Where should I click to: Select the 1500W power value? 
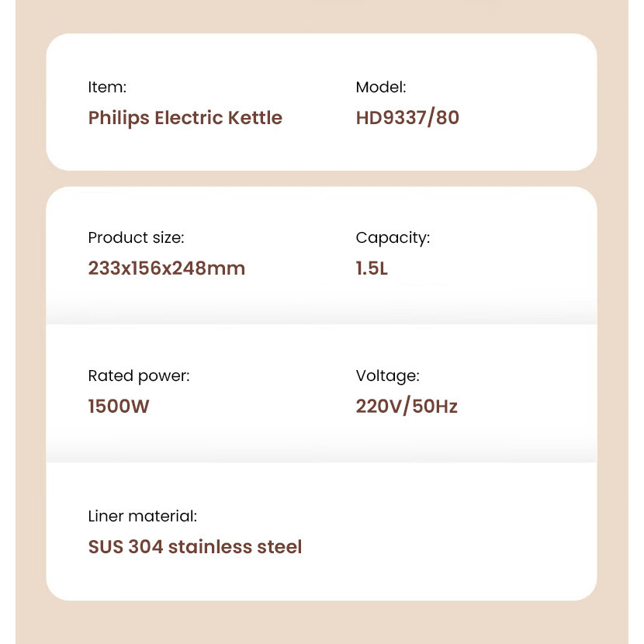click(119, 407)
